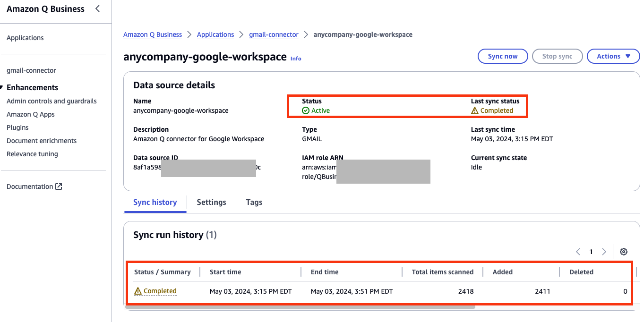Click the Sync run history heading
644x322 pixels.
coord(175,235)
